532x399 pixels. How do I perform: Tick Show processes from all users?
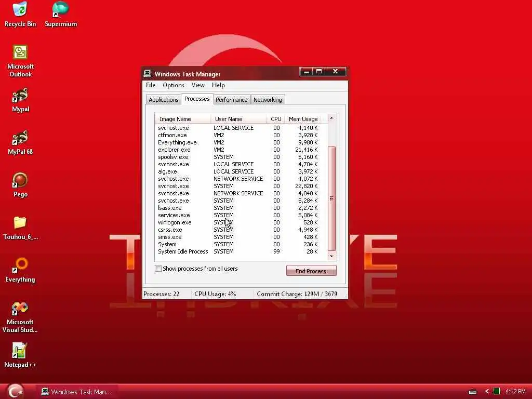[158, 269]
